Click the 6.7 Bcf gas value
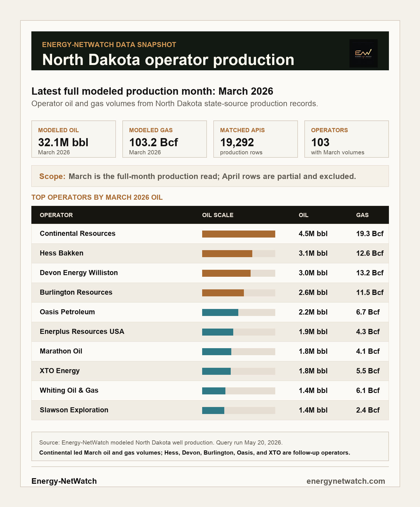Image resolution: width=420 pixels, height=507 pixels. (x=368, y=312)
